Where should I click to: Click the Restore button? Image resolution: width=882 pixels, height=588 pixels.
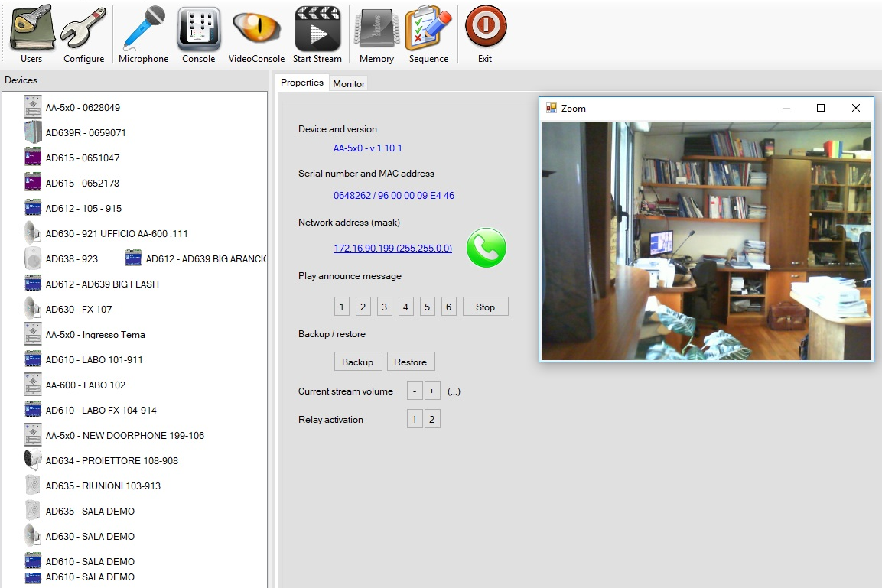click(411, 362)
